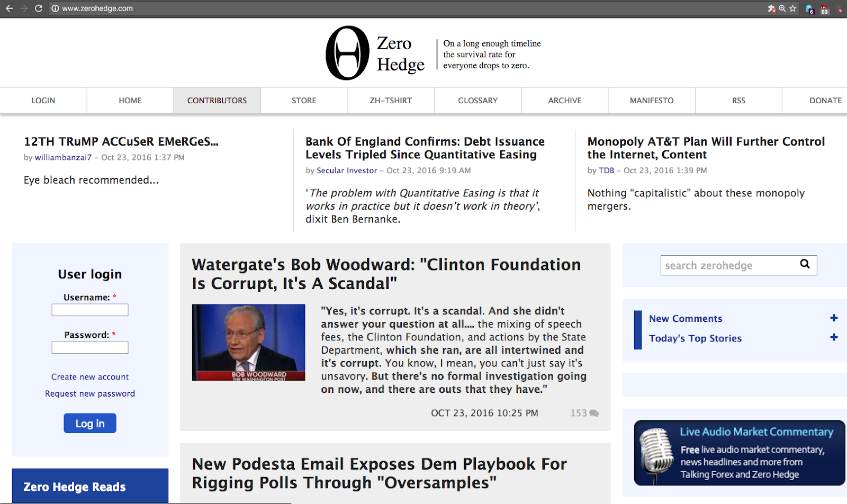Go to the HOME menu item
847x504 pixels.
tap(130, 101)
